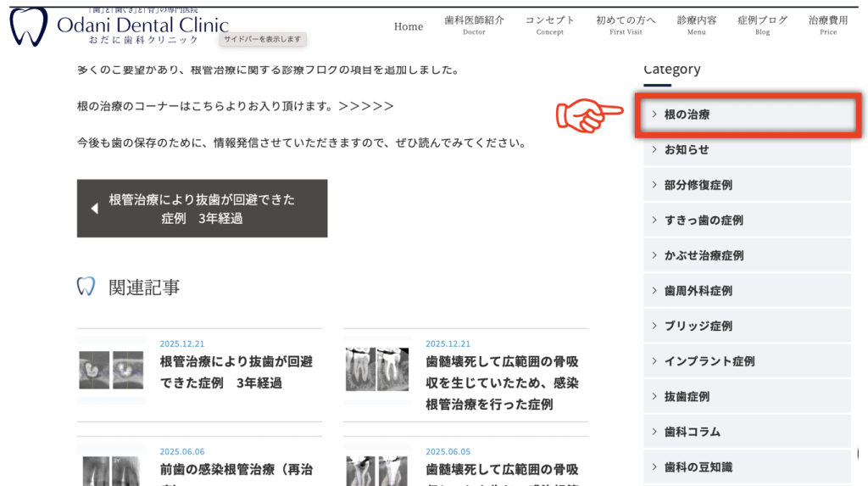Click the Odani Dental Clinic tooth logo
Viewport: 868px width, 486px height.
[x=28, y=26]
